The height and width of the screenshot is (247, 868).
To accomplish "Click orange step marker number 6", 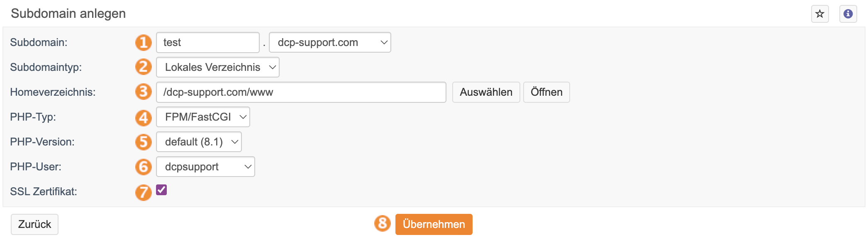I will (x=144, y=167).
